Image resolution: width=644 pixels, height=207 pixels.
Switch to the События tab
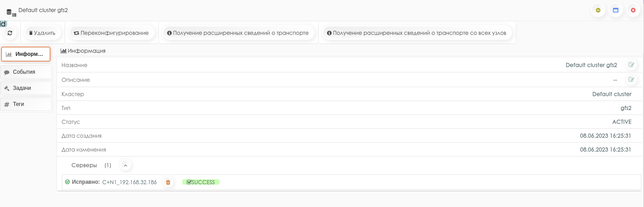pos(26,72)
